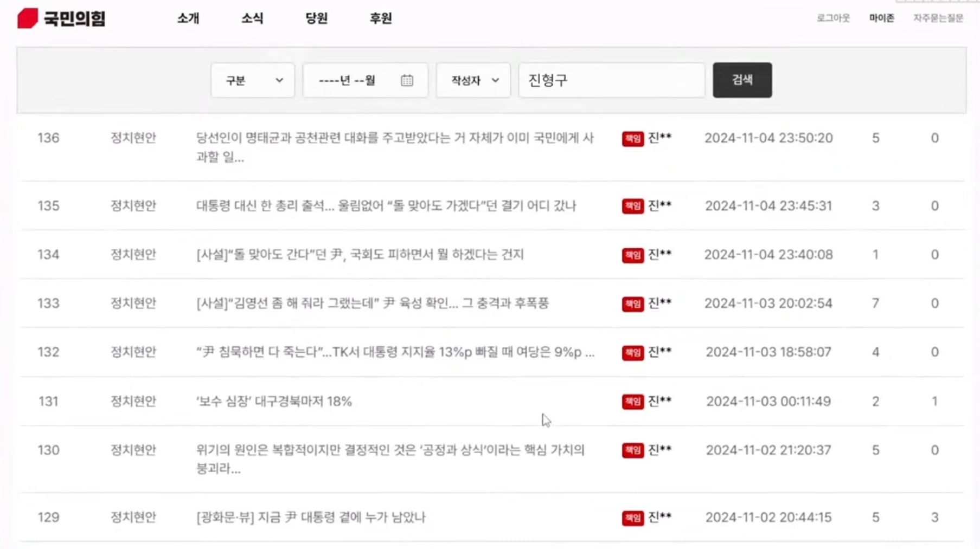
Task: Open the calendar date picker icon
Action: point(407,80)
